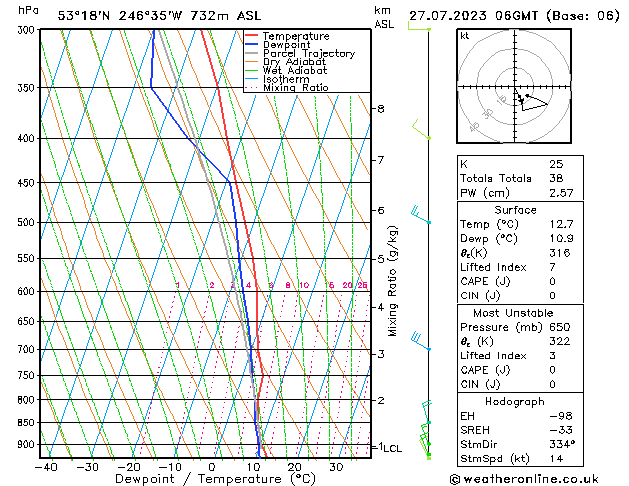The height and width of the screenshot is (486, 629).
Task: Click the Parcel Trajectory legend entry
Action: coord(300,53)
